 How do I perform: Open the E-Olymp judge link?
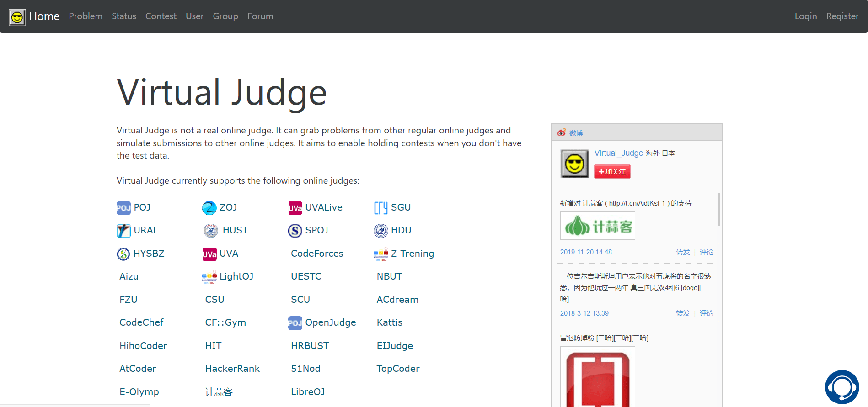pyautogui.click(x=139, y=392)
